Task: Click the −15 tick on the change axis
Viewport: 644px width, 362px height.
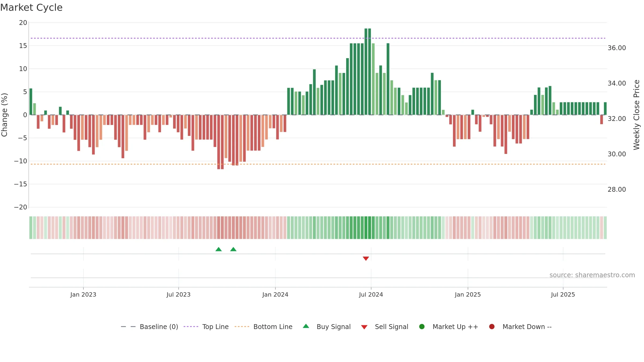Action: (x=21, y=184)
